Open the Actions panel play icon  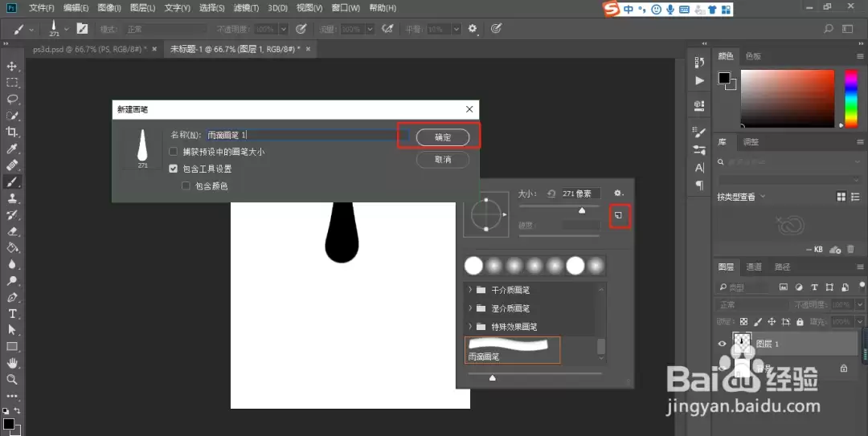click(699, 81)
